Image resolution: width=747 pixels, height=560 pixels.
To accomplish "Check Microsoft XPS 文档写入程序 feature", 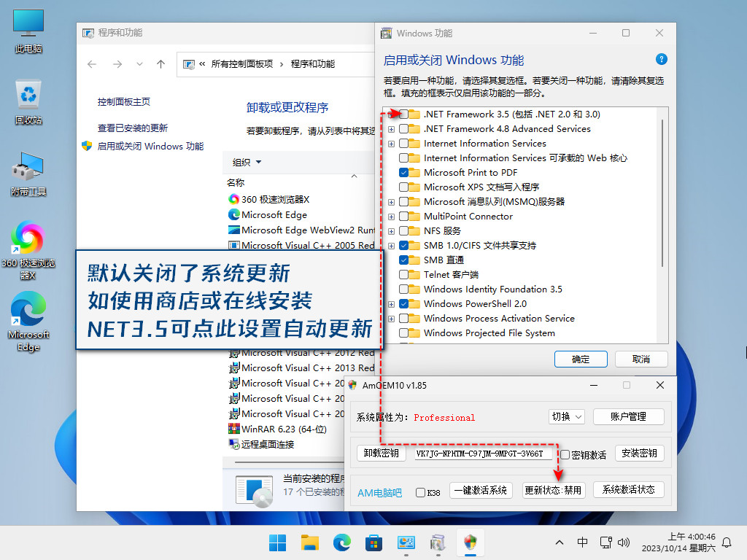I will pos(403,187).
